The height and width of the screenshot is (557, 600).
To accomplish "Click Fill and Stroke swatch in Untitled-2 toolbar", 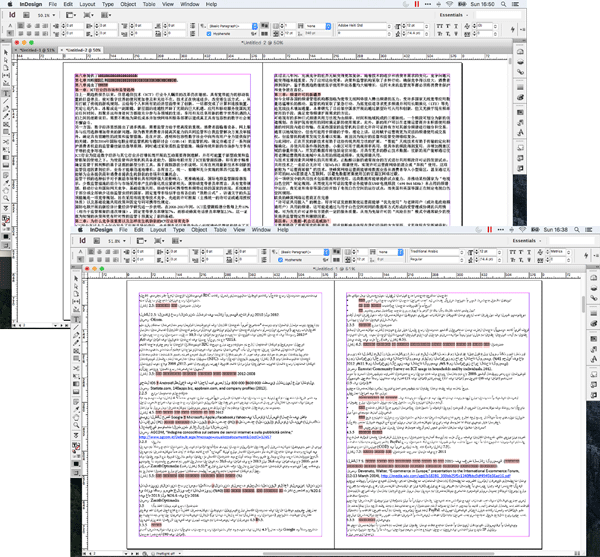I will coord(6,220).
